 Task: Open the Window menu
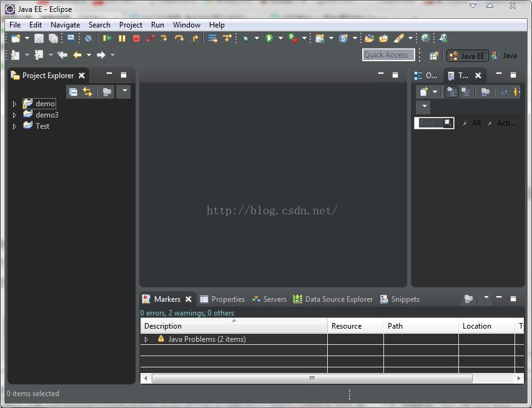[187, 25]
